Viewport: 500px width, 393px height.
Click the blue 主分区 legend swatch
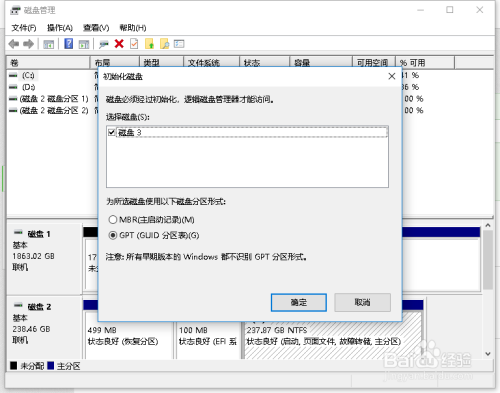click(51, 366)
